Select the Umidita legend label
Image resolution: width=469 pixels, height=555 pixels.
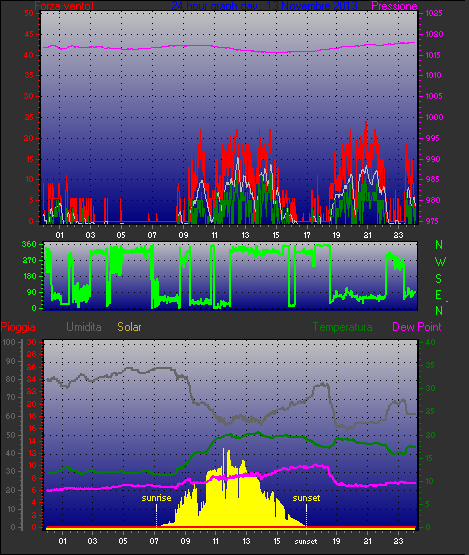point(84,327)
